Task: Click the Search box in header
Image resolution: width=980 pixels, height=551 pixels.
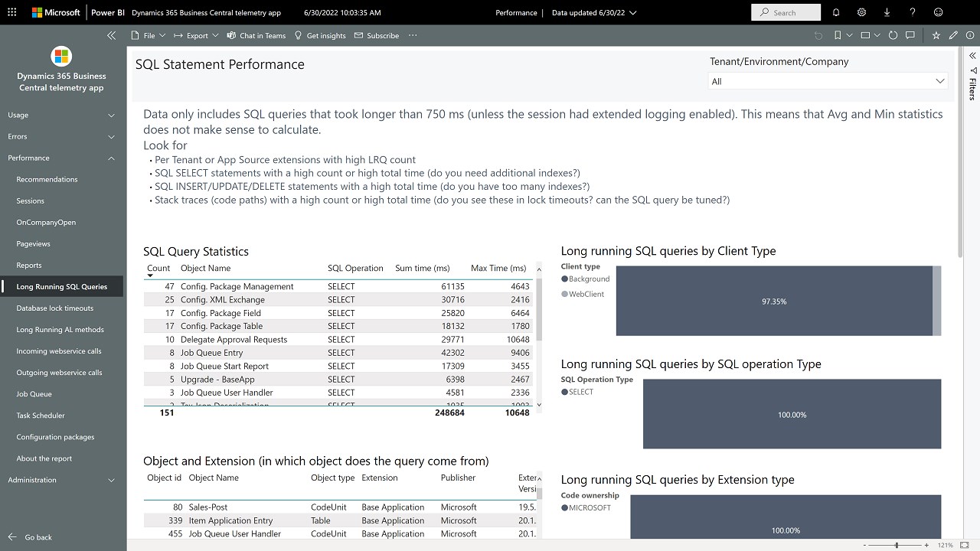Action: pos(786,12)
